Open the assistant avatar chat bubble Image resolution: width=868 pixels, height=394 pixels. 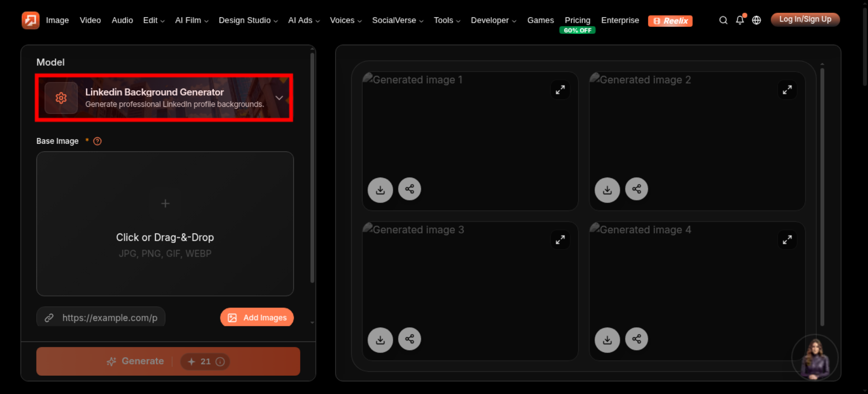click(815, 358)
